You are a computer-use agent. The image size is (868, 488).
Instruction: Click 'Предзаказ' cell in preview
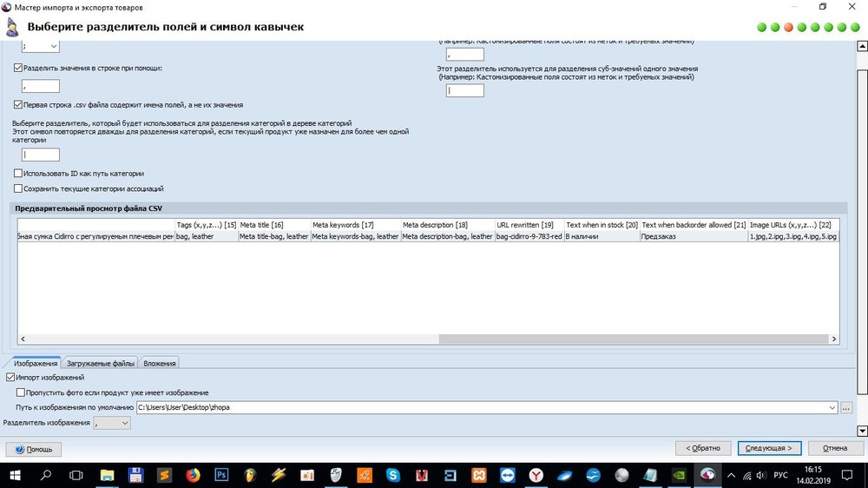coord(694,236)
